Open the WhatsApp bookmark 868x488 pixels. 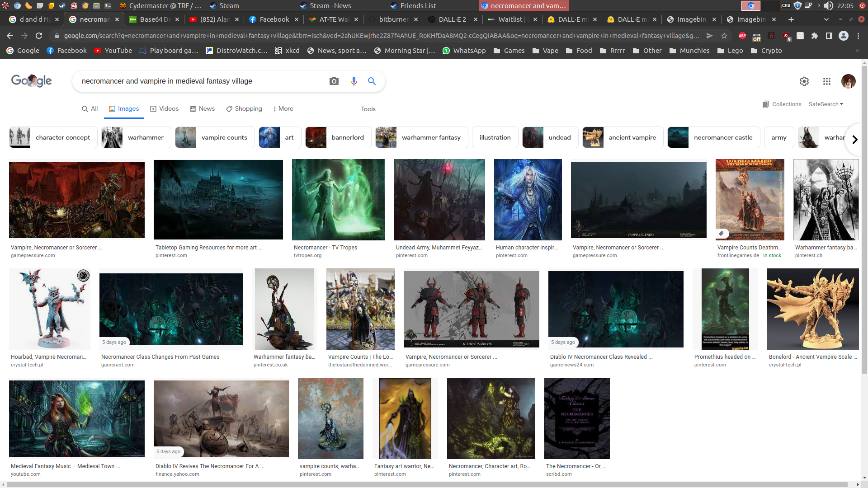464,51
